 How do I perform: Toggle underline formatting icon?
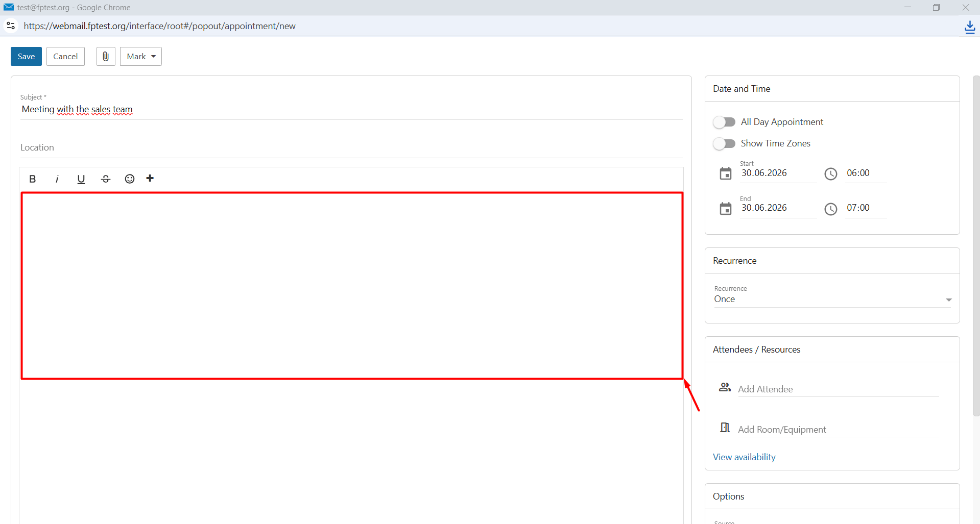click(x=81, y=179)
